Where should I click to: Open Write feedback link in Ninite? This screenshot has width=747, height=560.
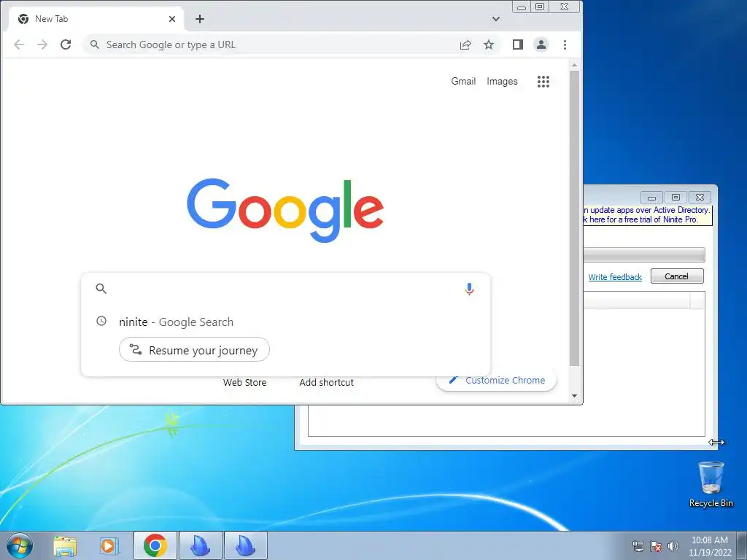pyautogui.click(x=614, y=277)
